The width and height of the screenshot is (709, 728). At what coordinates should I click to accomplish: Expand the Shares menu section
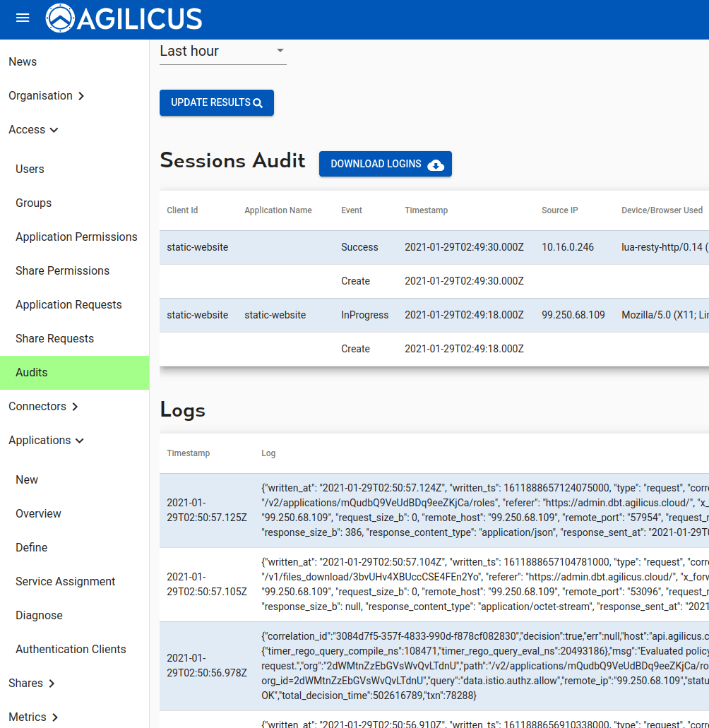click(32, 684)
